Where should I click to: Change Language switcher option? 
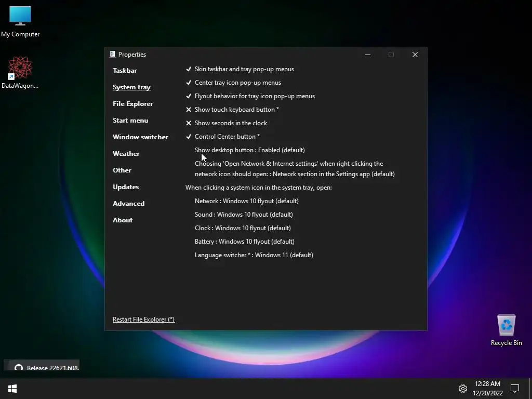[254, 255]
